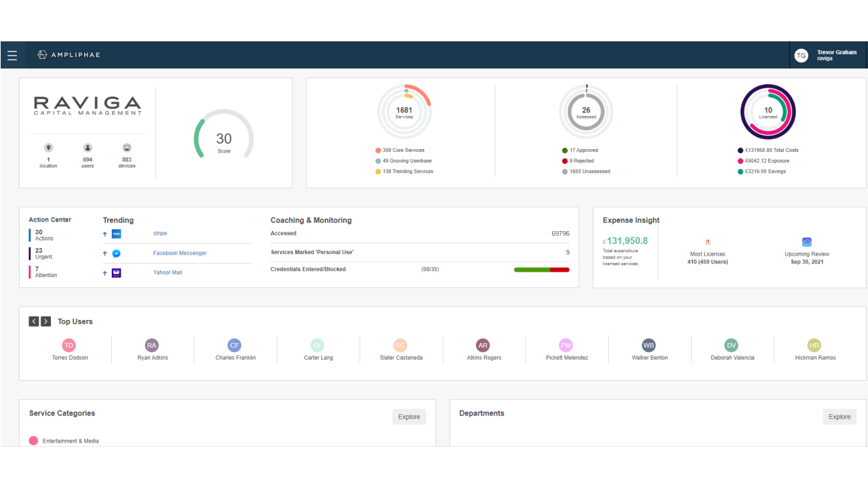Open the stripe trending link
This screenshot has width=868, height=488.
tap(160, 234)
